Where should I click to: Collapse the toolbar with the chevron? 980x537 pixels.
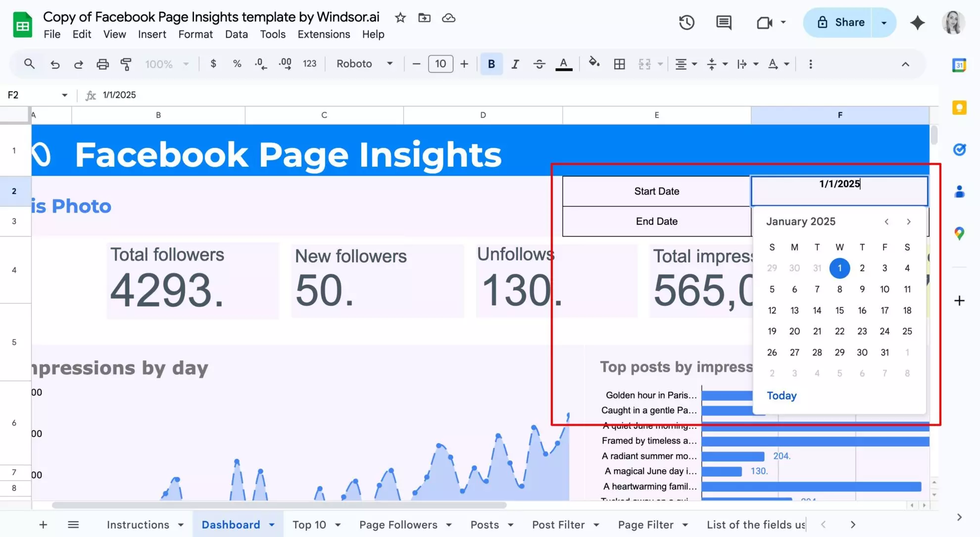905,64
